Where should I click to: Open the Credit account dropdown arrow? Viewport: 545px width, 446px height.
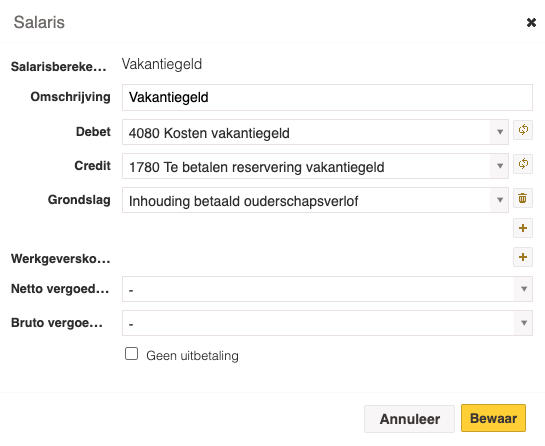point(500,166)
